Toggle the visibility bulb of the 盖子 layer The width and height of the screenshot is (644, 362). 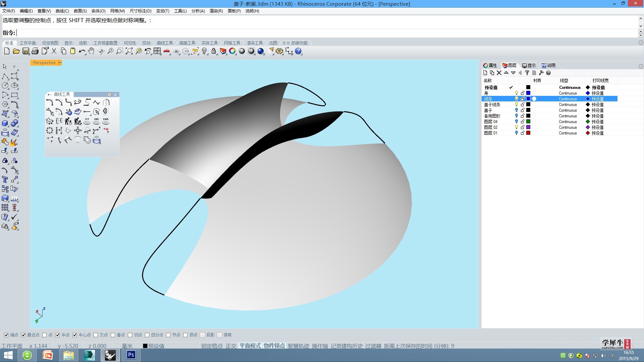click(517, 110)
